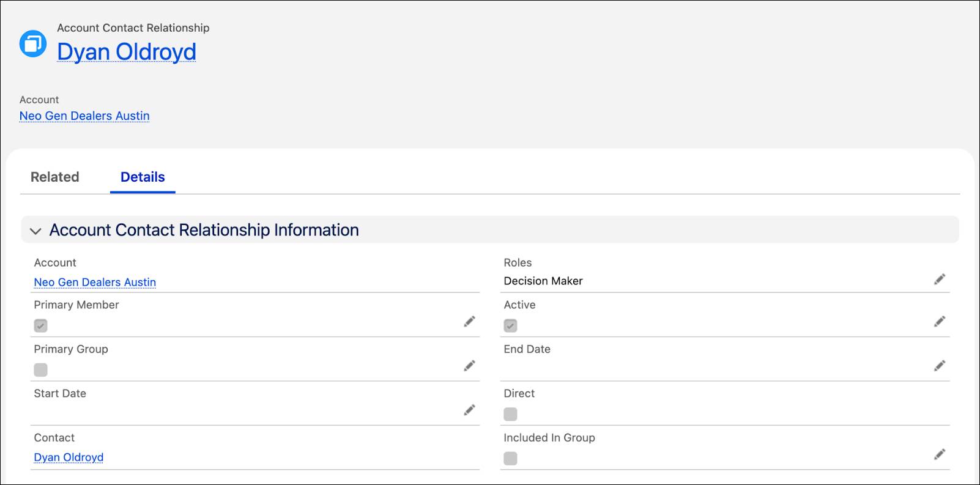Edit the Start Date field pencil icon
This screenshot has width=980, height=485.
[x=469, y=410]
